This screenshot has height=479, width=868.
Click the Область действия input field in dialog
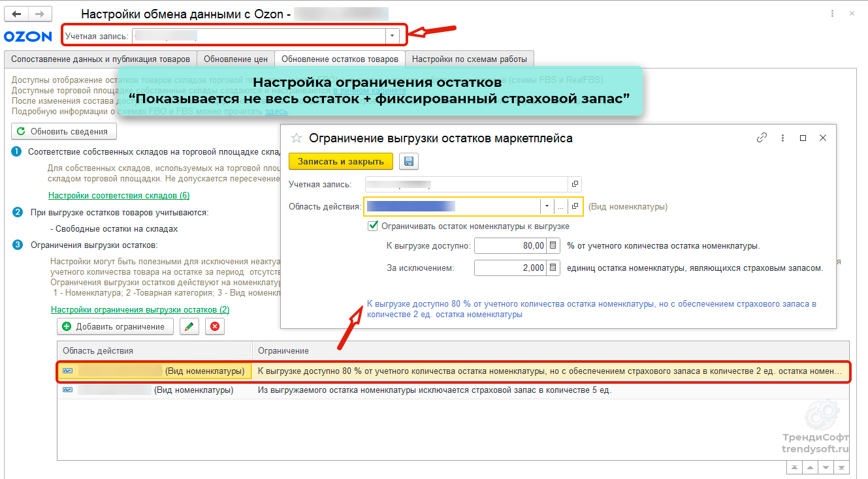tap(453, 206)
